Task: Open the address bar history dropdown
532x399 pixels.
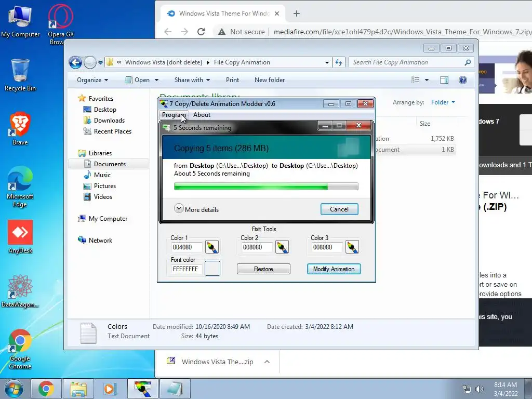Action: [x=327, y=63]
